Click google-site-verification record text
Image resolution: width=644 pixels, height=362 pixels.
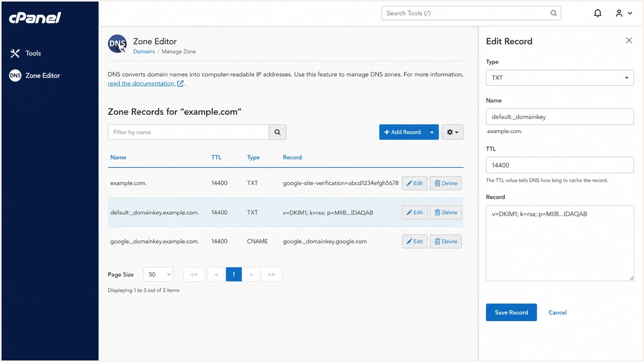click(x=340, y=183)
